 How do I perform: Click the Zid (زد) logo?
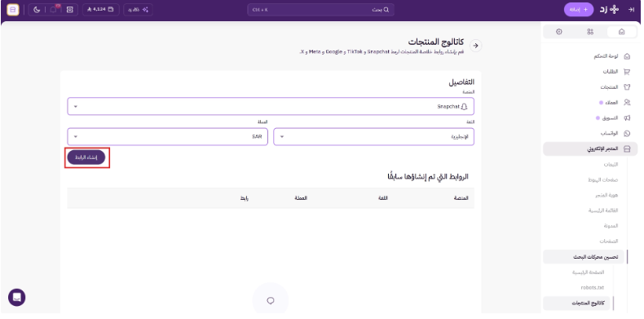pos(609,10)
